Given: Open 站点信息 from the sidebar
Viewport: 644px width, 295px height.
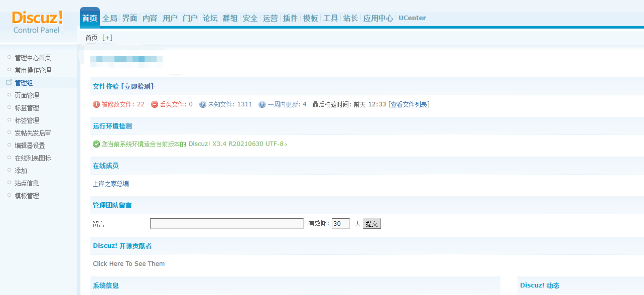Looking at the screenshot, I should click(x=26, y=183).
